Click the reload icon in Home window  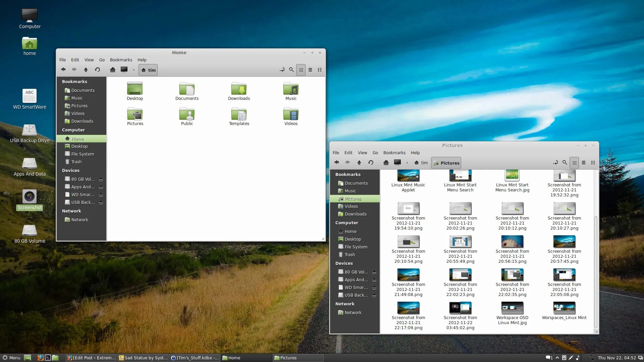[x=97, y=70]
